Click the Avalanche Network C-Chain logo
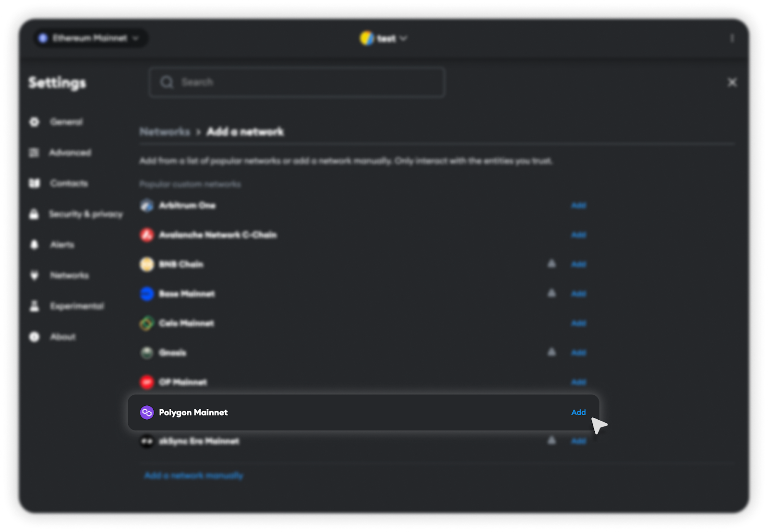 pos(146,235)
